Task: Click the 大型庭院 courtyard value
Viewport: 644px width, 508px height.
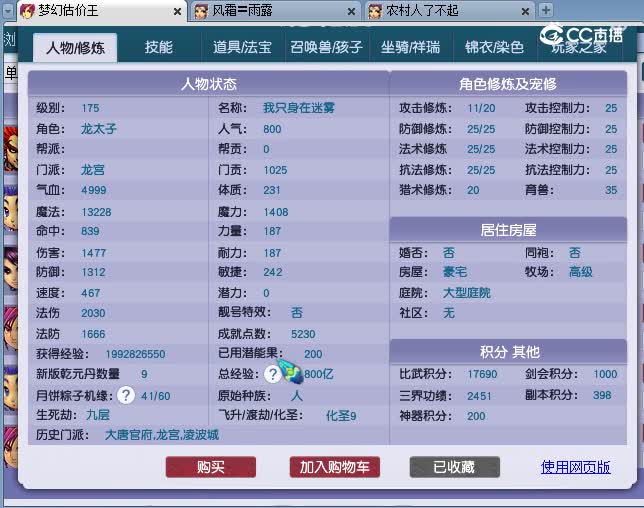Action: click(467, 293)
